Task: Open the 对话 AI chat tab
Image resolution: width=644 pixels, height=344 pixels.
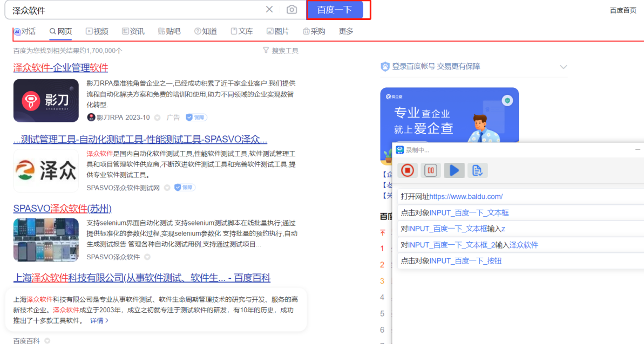Action: pos(25,31)
